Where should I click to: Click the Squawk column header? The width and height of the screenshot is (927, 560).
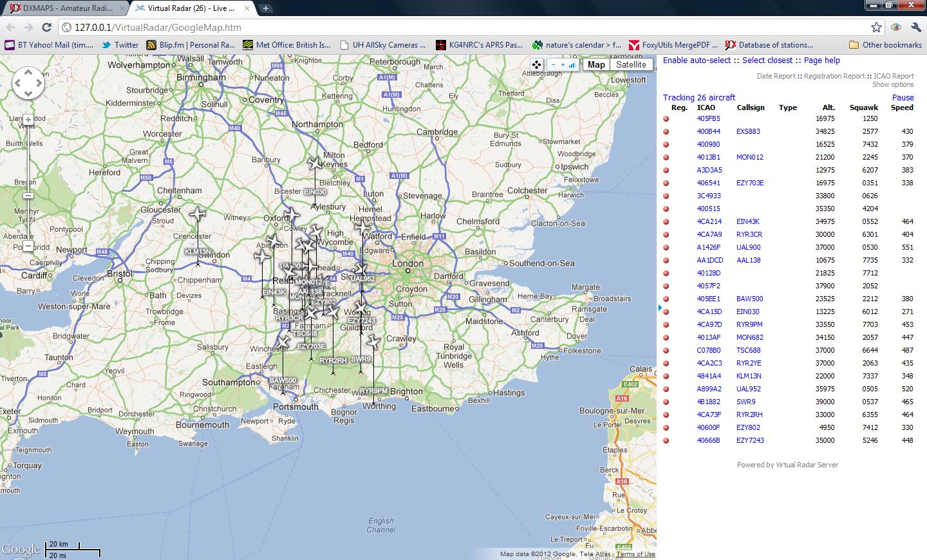[863, 107]
